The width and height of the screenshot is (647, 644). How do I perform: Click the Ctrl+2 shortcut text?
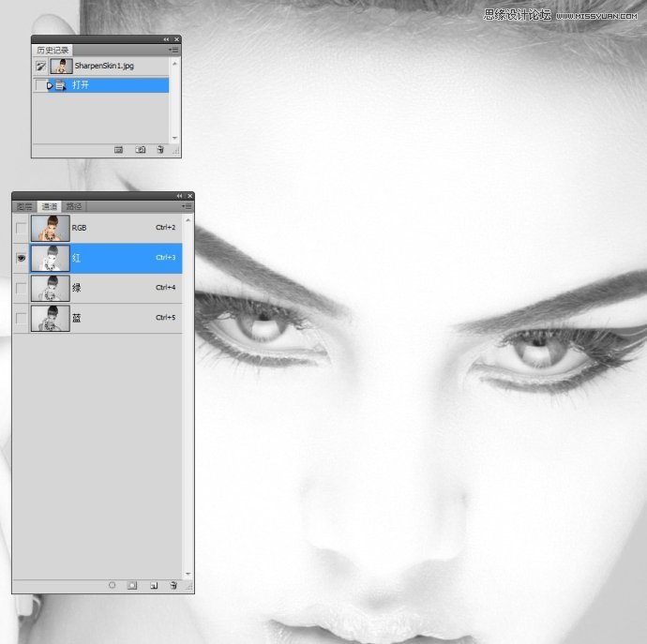tap(165, 227)
